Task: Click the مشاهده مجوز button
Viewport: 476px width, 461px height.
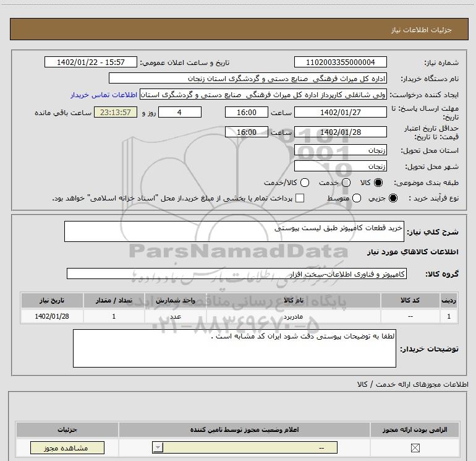Action: click(x=67, y=447)
